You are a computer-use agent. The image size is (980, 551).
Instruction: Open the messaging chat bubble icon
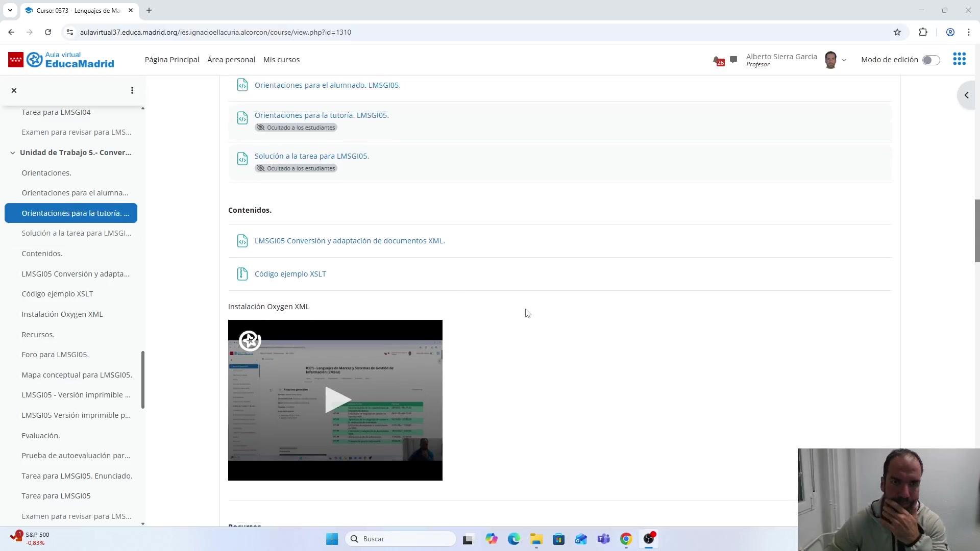coord(733,60)
